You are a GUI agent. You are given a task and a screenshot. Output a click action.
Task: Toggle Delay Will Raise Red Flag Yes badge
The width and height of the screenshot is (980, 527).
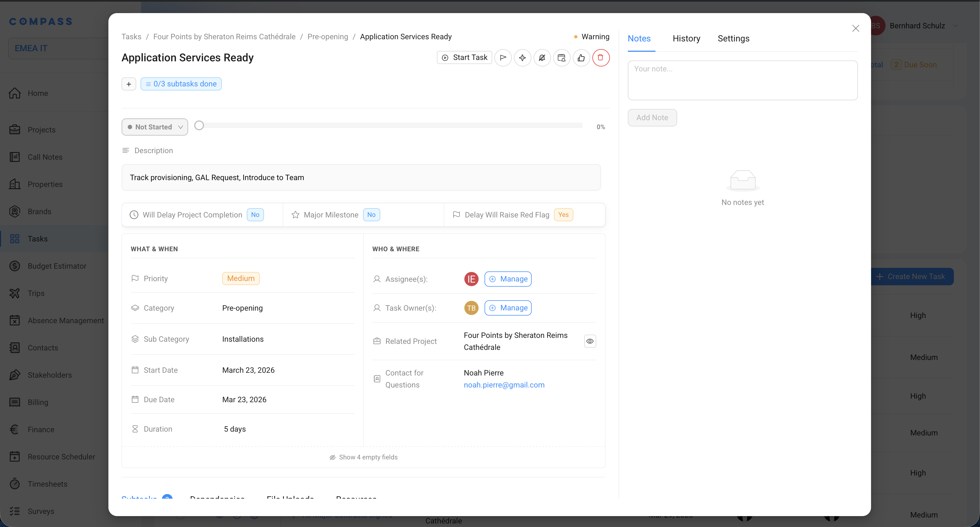(564, 215)
